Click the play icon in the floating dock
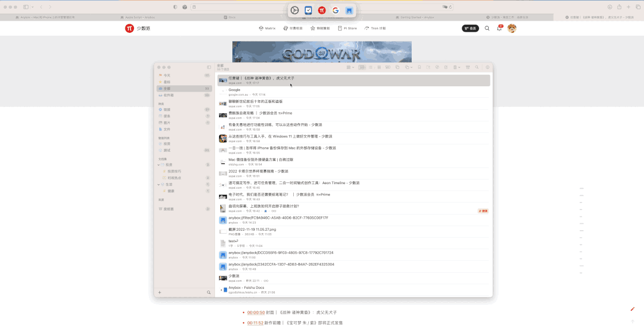 click(294, 10)
